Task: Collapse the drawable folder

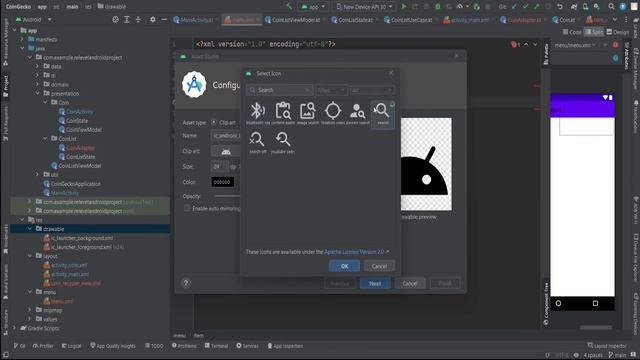Action: coord(30,229)
